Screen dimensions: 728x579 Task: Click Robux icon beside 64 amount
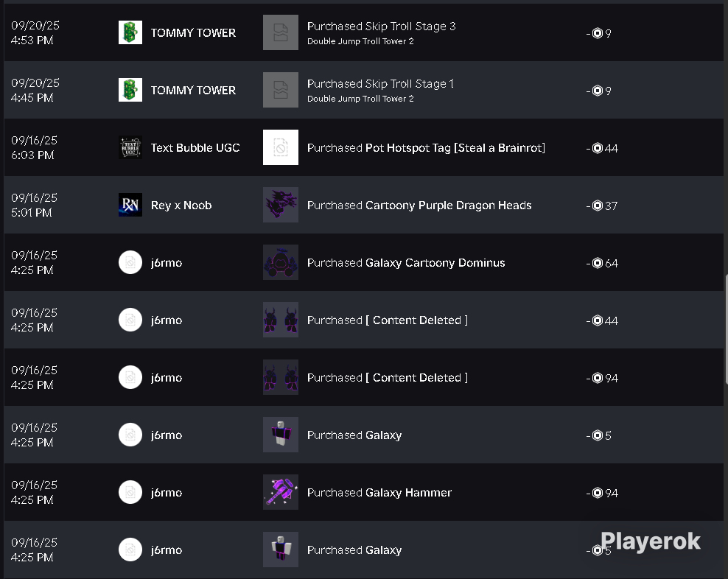point(598,263)
